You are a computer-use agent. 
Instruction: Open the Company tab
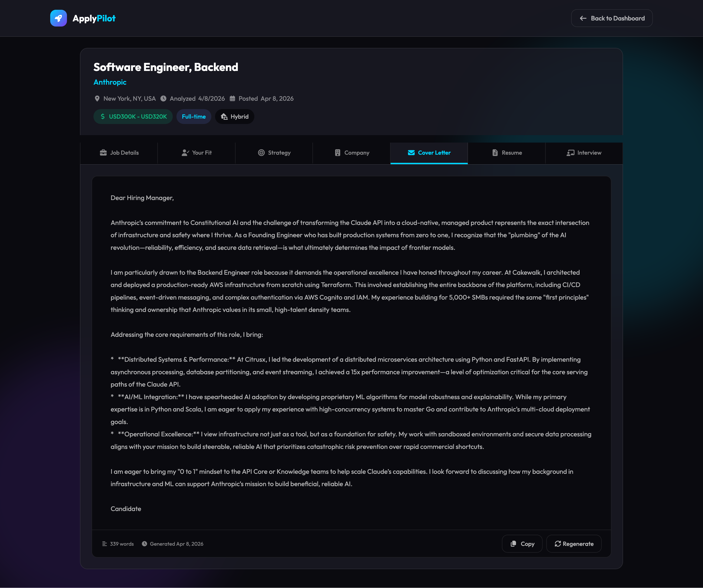point(351,153)
